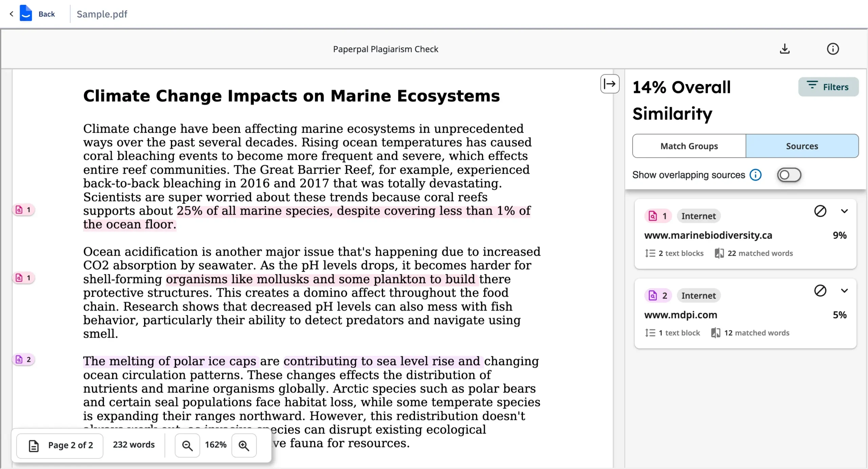Click the Internet tag on source 2
The height and width of the screenshot is (469, 868).
click(x=698, y=296)
